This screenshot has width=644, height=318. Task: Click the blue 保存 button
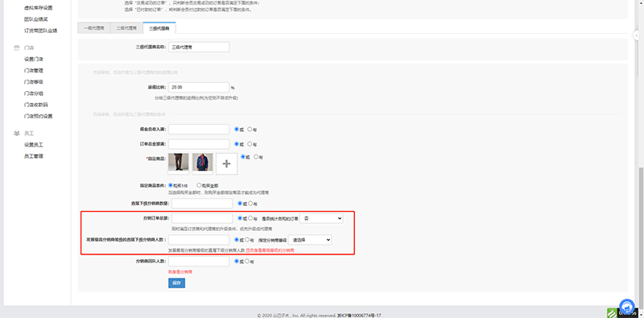tap(176, 283)
